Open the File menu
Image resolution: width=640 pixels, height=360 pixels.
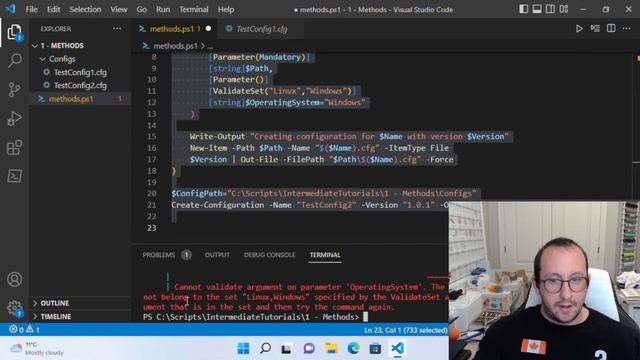(31, 9)
